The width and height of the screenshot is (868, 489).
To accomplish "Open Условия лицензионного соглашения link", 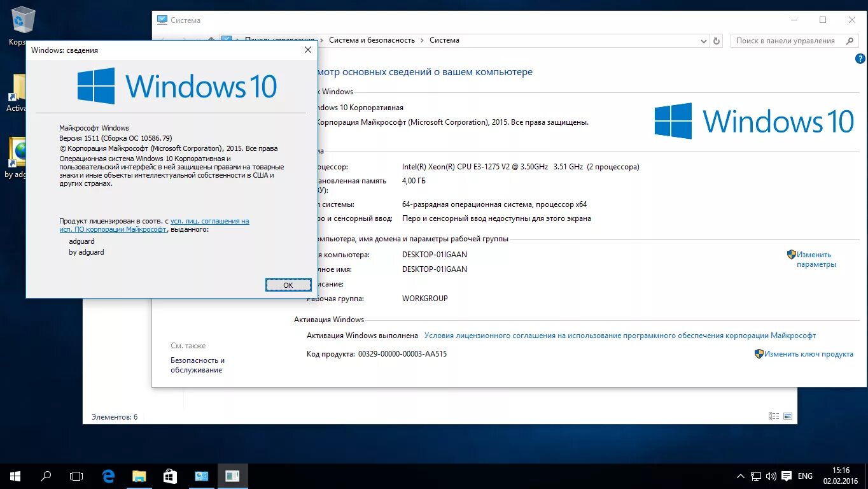I will click(x=620, y=336).
